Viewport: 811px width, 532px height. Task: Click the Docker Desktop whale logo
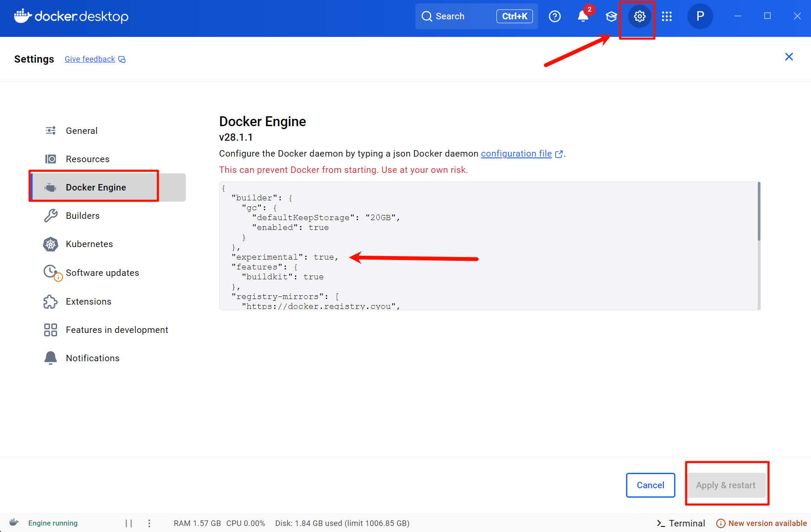point(23,16)
